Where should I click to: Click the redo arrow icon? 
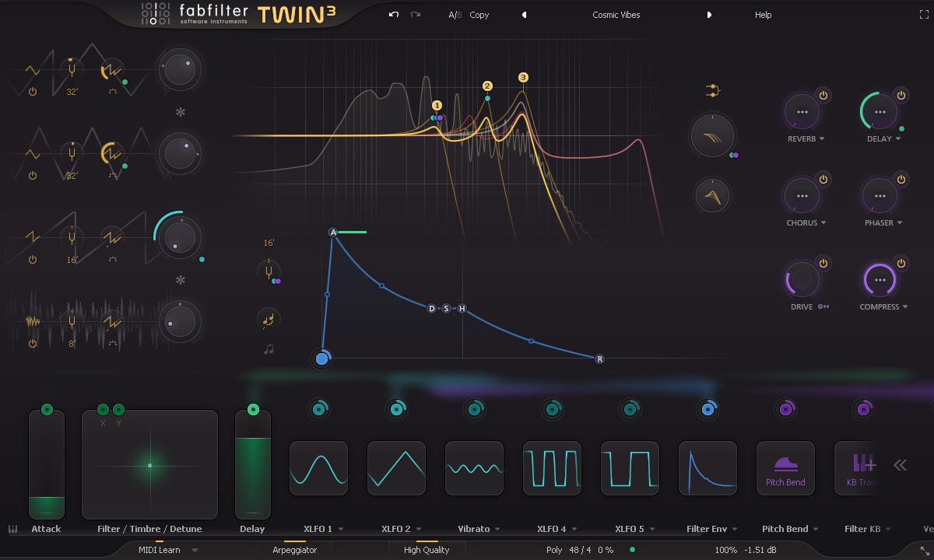click(416, 15)
